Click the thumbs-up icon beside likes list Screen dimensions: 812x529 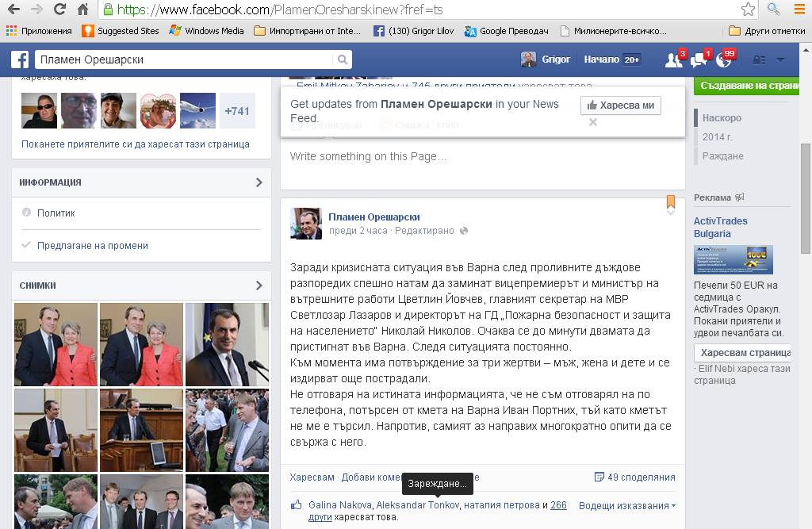[x=297, y=504]
